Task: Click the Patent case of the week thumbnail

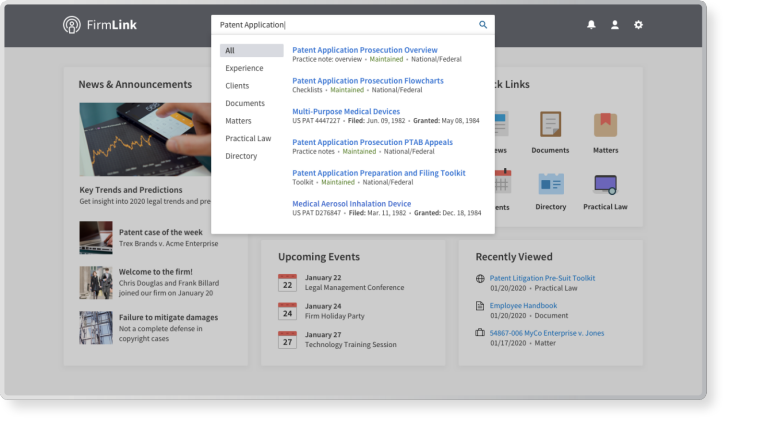Action: (96, 237)
